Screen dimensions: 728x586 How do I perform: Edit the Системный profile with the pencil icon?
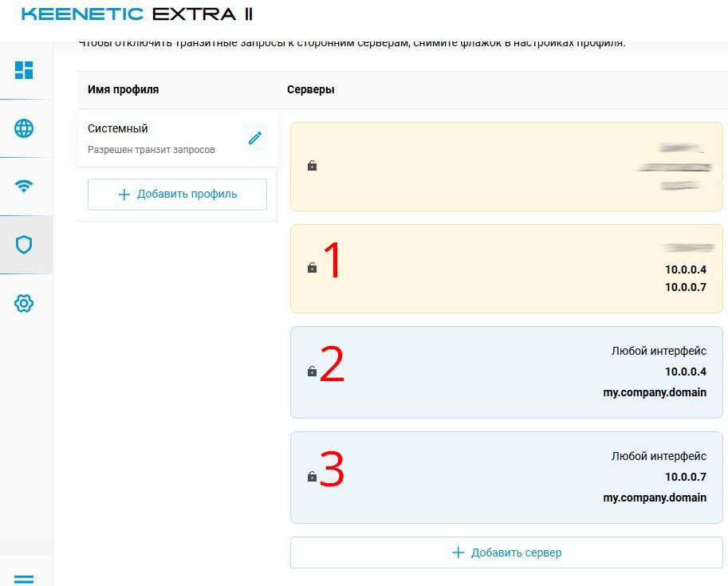tap(255, 138)
